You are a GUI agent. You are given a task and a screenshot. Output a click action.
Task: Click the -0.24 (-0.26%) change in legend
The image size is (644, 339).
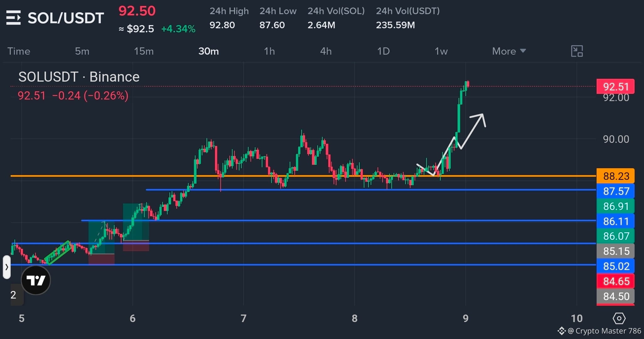click(90, 95)
